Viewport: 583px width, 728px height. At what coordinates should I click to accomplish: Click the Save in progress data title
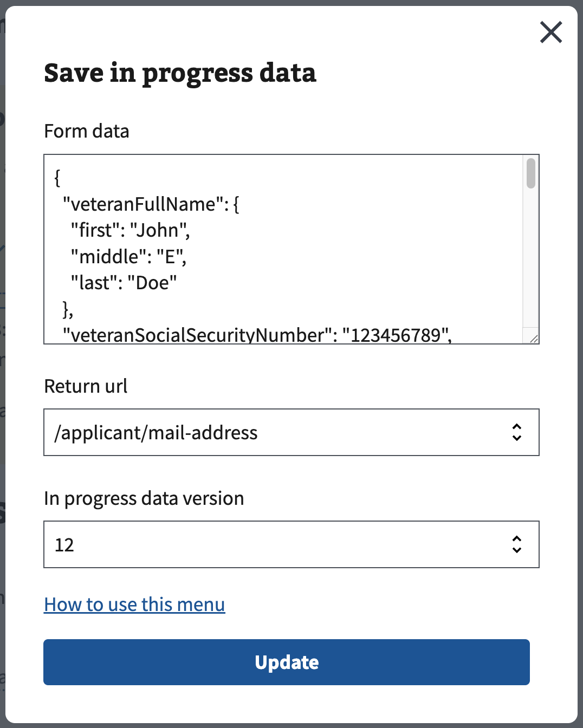(180, 73)
